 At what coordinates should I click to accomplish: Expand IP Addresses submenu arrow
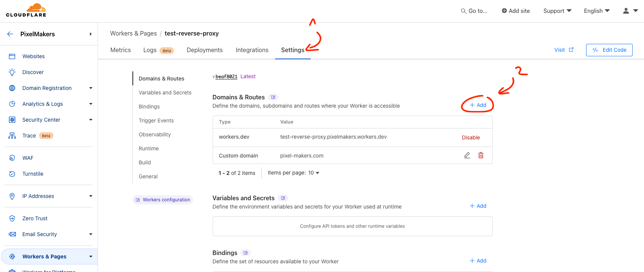point(91,196)
